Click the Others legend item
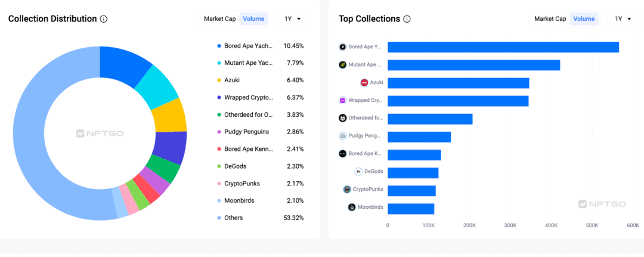 pyautogui.click(x=233, y=218)
